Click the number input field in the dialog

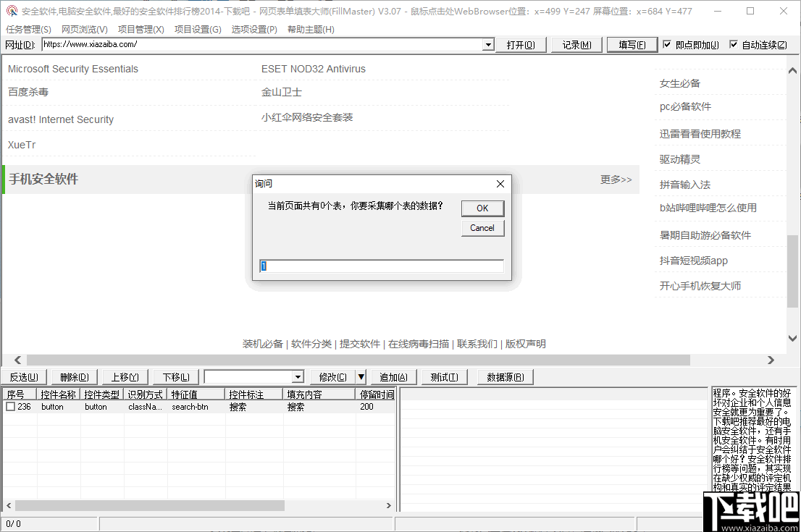point(382,266)
